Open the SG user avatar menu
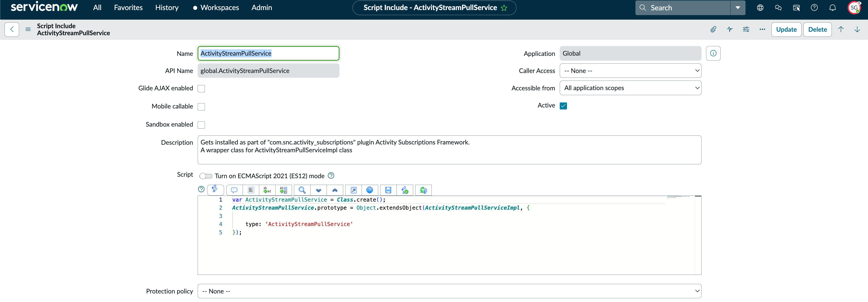Viewport: 868px width, 302px height. pyautogui.click(x=854, y=8)
